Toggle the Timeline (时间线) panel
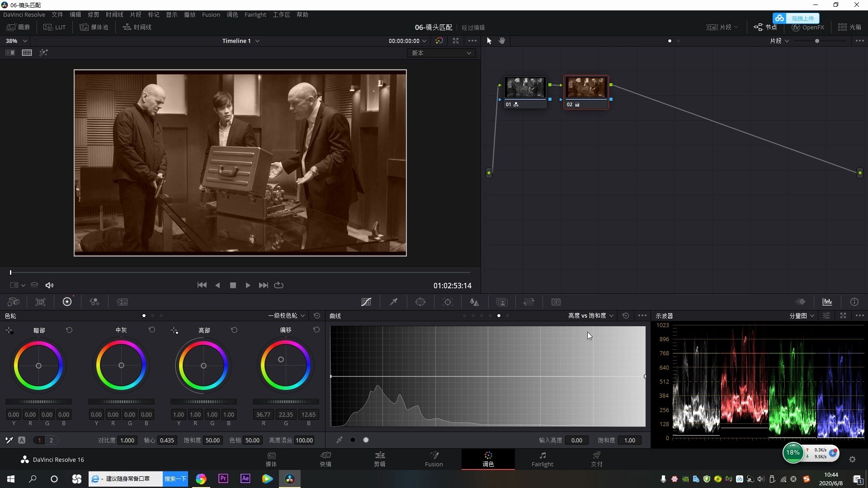Viewport: 868px width, 488px height. (x=137, y=27)
